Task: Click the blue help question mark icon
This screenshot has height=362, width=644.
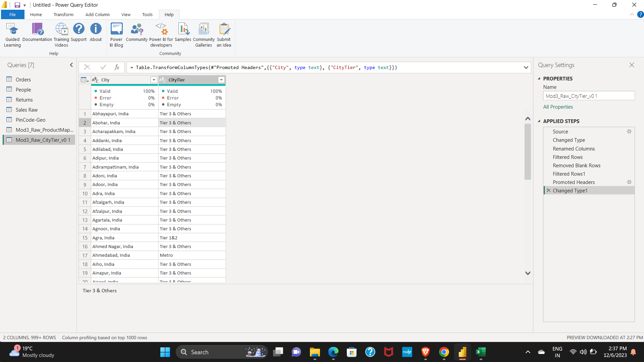Action: click(x=640, y=14)
